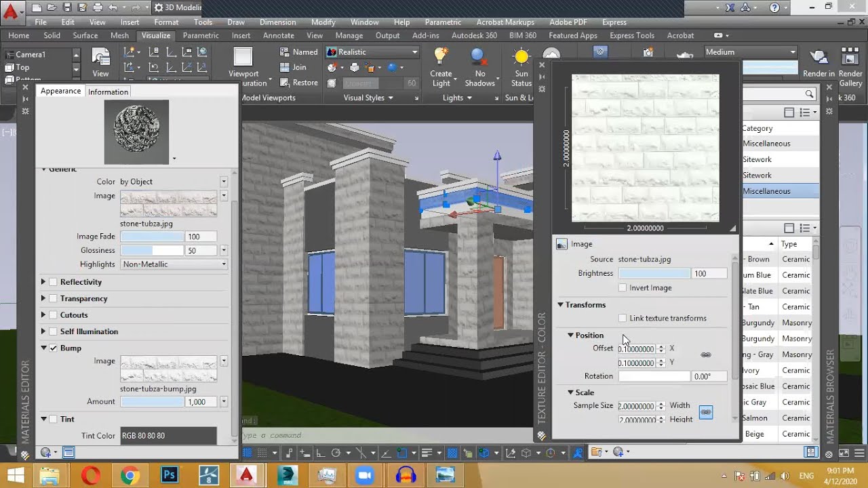Switch to the Visualize ribbon tab
The image size is (868, 488).
pos(156,35)
